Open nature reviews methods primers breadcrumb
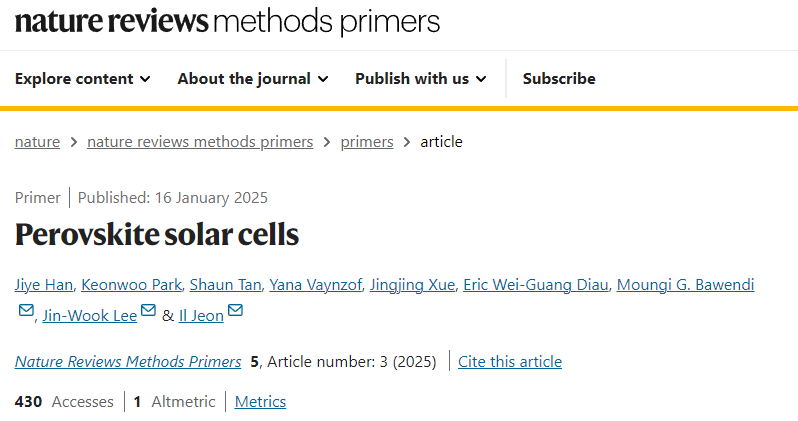This screenshot has height=421, width=798. click(200, 142)
